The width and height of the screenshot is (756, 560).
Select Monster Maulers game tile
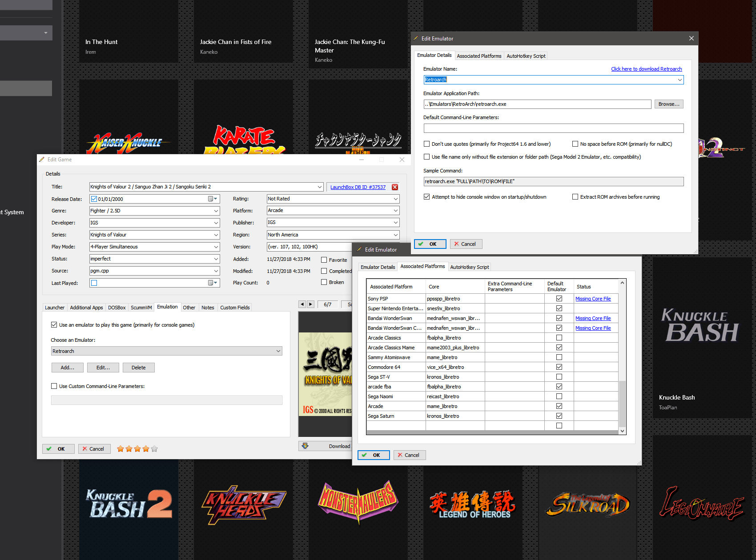tap(358, 509)
